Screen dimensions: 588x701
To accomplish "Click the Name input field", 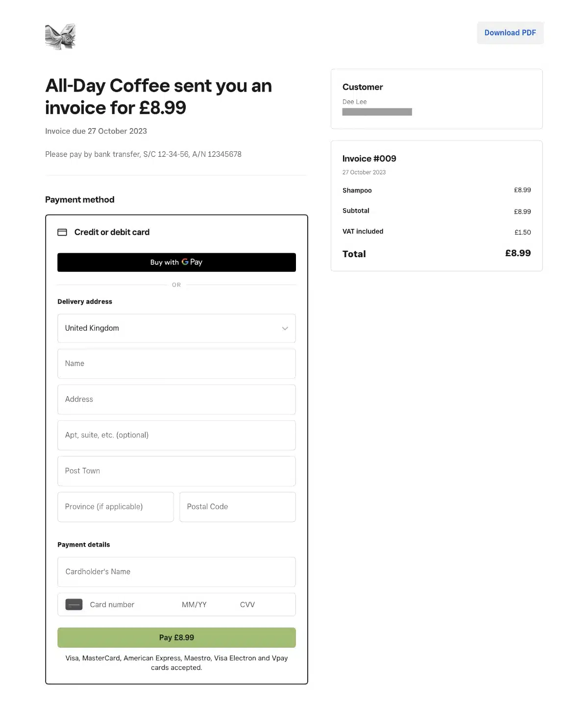I will tap(176, 363).
